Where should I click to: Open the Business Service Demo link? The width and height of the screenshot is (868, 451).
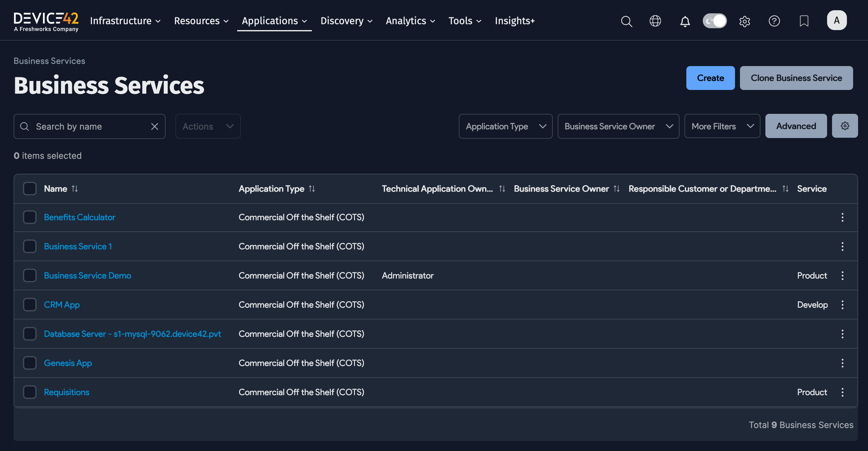[x=87, y=275]
